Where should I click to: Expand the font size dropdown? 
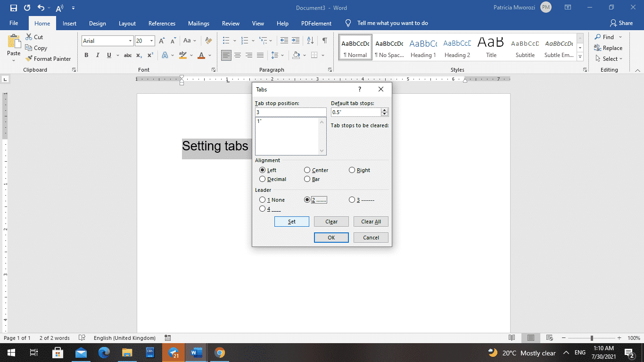(x=151, y=41)
